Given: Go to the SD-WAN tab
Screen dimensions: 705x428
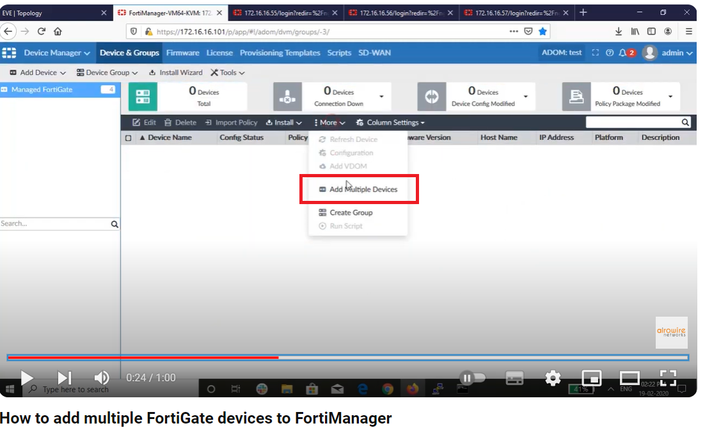Looking at the screenshot, I should 375,53.
